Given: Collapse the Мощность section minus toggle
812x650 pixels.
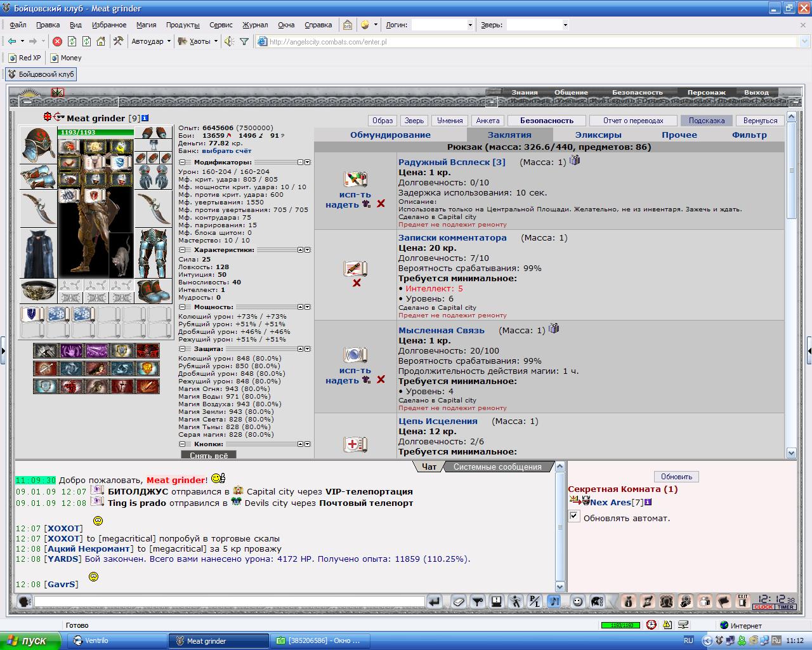Looking at the screenshot, I should pyautogui.click(x=182, y=307).
